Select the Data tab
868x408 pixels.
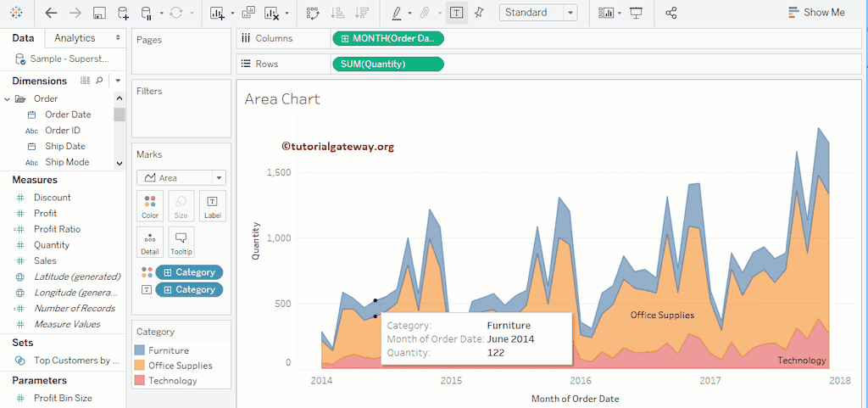coord(23,38)
